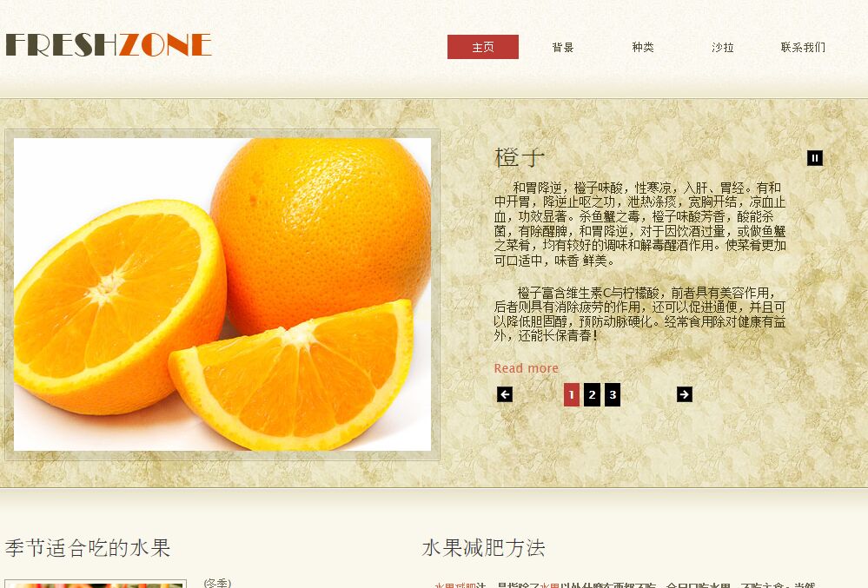868x588 pixels.
Task: Go to previous slide with left arrow
Action: 504,394
